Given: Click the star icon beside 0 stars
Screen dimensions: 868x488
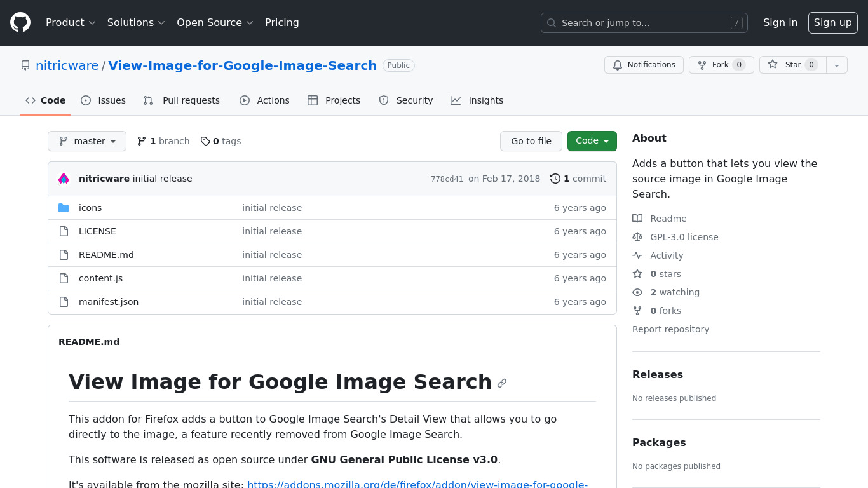Looking at the screenshot, I should 637,274.
